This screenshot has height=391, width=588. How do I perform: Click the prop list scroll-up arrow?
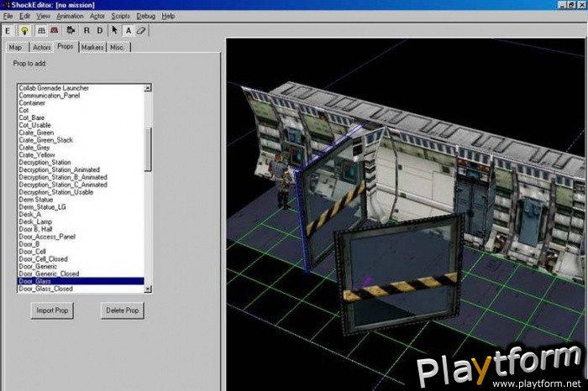(148, 87)
